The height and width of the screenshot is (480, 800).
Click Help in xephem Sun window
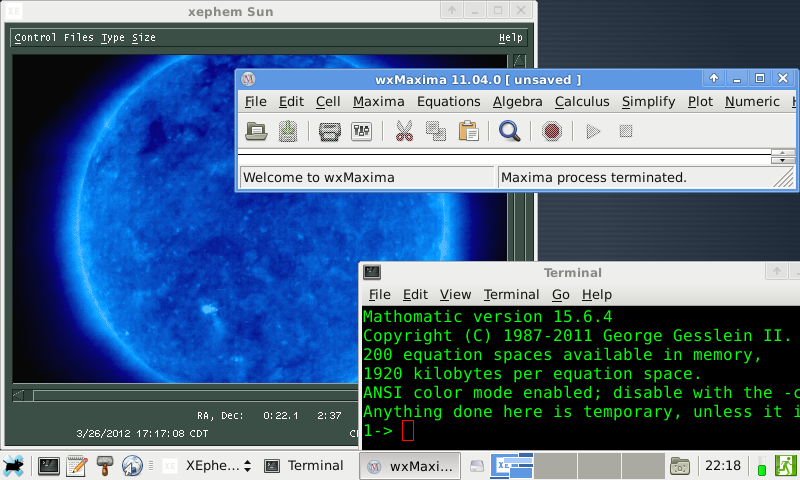pos(511,38)
